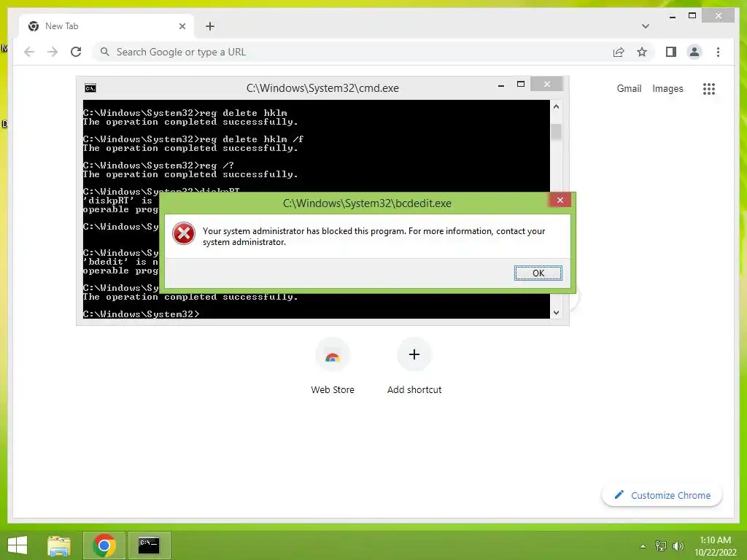Open the Google apps grid
This screenshot has height=560, width=747.
pyautogui.click(x=709, y=88)
